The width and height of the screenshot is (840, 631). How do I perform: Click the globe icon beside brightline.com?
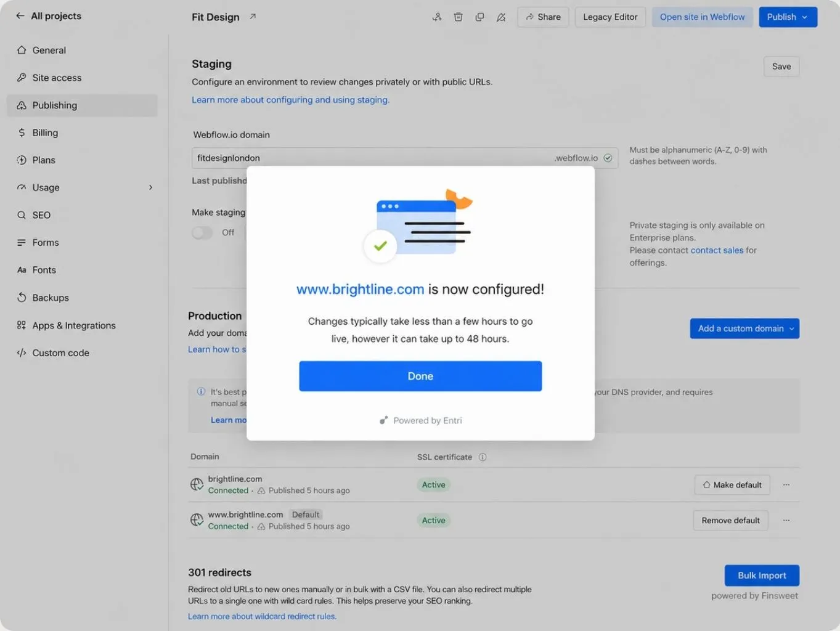coord(197,485)
